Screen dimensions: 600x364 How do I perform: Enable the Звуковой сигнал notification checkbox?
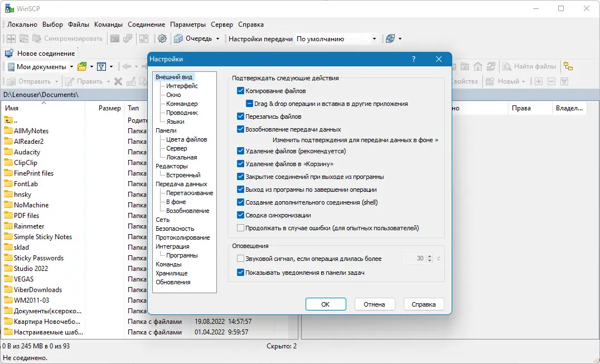(x=241, y=258)
